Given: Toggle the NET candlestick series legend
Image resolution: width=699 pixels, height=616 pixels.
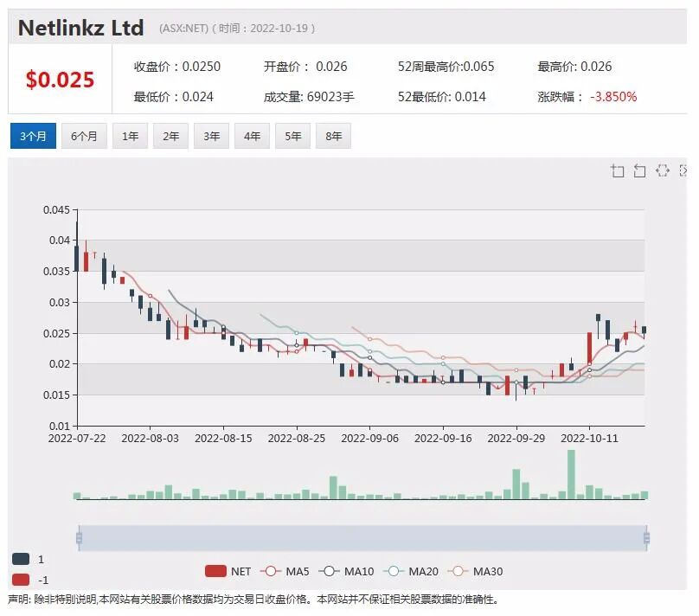Looking at the screenshot, I should tap(228, 571).
